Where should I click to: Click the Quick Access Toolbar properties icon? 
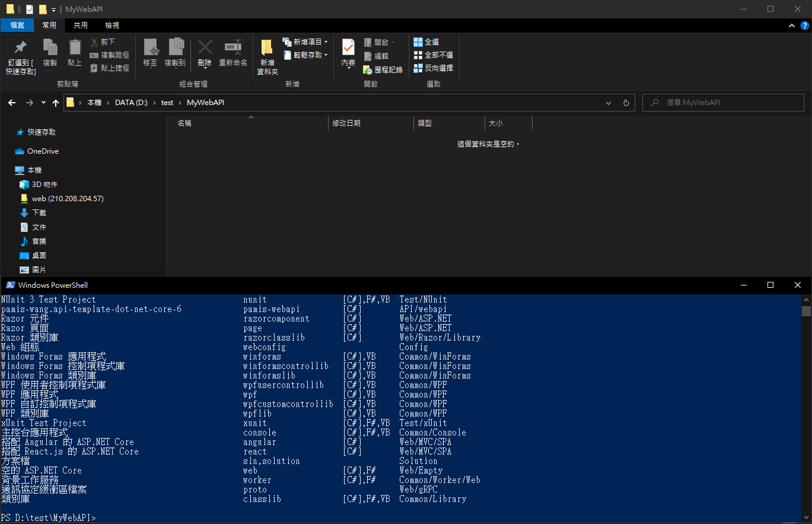(30, 9)
